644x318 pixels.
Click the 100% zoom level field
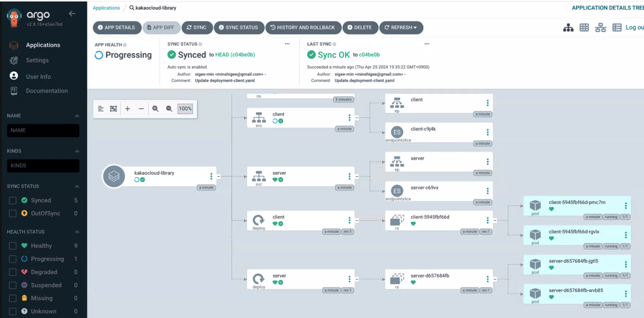point(185,109)
